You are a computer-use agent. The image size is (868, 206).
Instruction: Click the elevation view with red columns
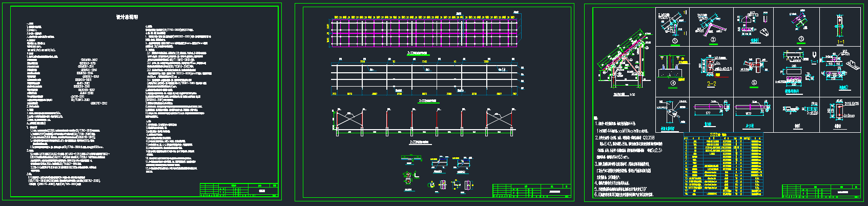424,123
